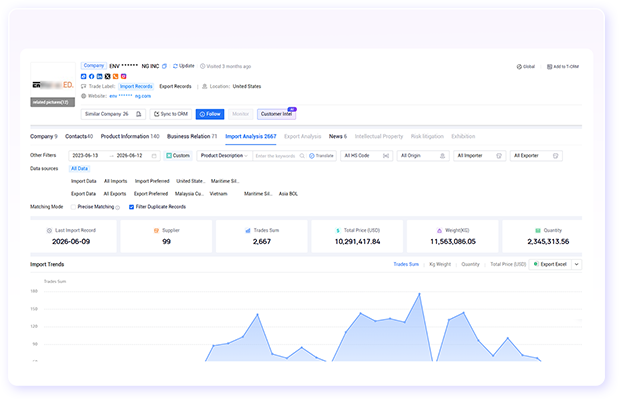This screenshot has height=401, width=620.
Task: Toggle the All Exports data source
Action: coord(115,194)
